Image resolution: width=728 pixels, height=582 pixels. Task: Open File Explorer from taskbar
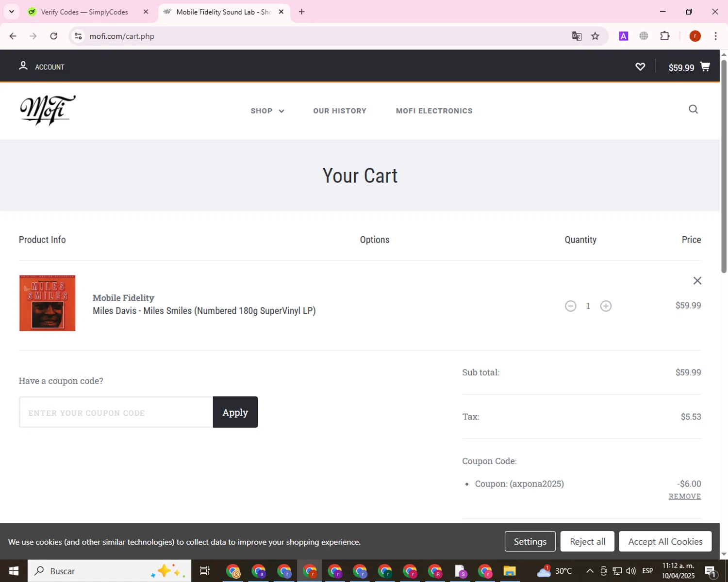[x=510, y=571]
